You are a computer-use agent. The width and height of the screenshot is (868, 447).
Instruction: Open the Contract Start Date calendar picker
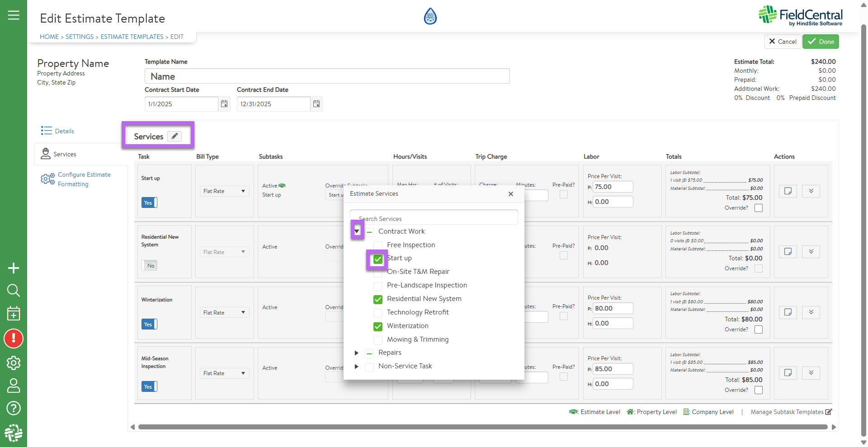[x=224, y=104]
